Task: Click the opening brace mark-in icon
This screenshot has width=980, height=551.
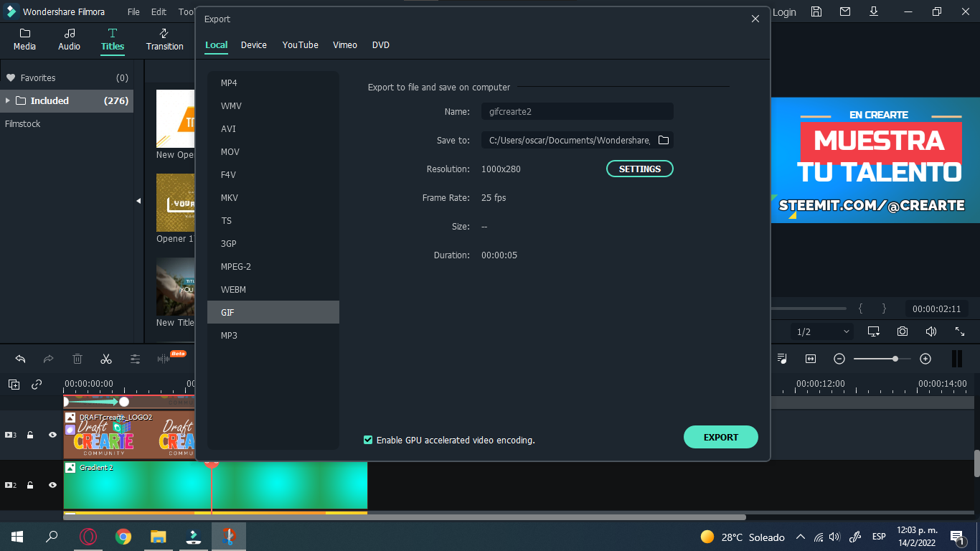Action: click(861, 309)
